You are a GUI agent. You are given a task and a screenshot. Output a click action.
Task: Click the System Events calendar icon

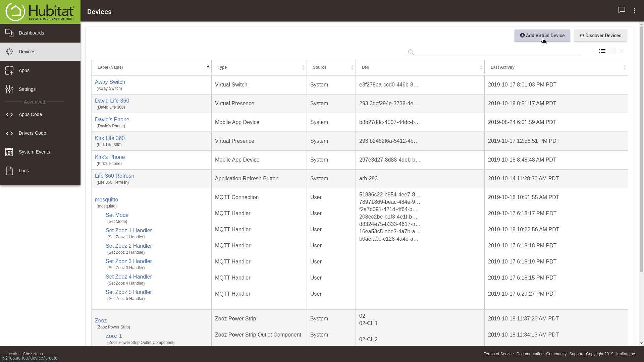coord(9,152)
